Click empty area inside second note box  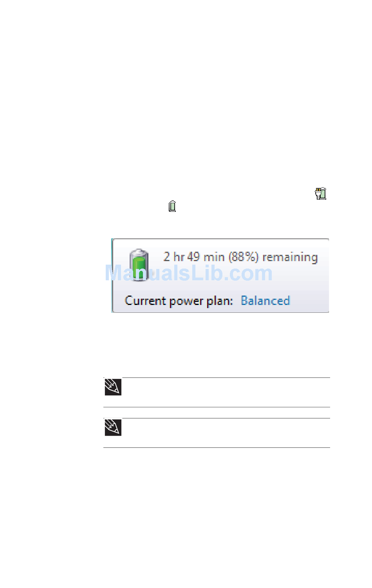pyautogui.click(x=225, y=433)
